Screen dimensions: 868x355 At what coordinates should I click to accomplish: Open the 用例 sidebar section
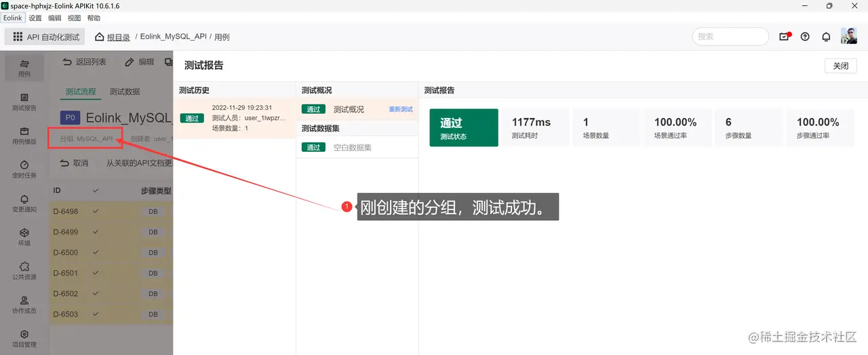click(24, 68)
